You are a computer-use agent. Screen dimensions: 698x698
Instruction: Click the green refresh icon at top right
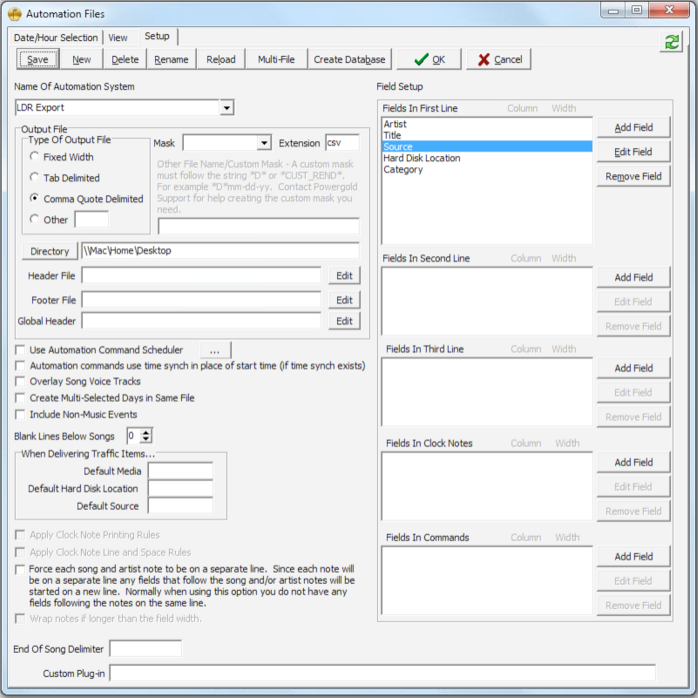click(671, 43)
